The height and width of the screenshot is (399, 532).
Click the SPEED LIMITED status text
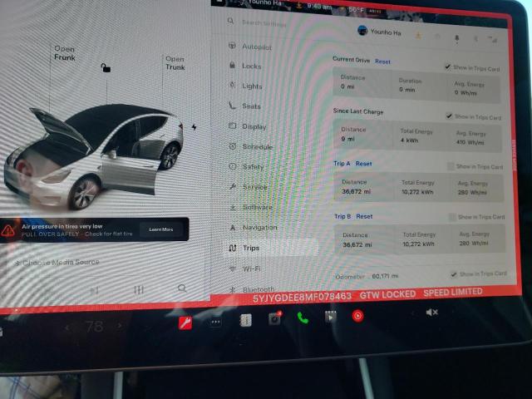(453, 292)
